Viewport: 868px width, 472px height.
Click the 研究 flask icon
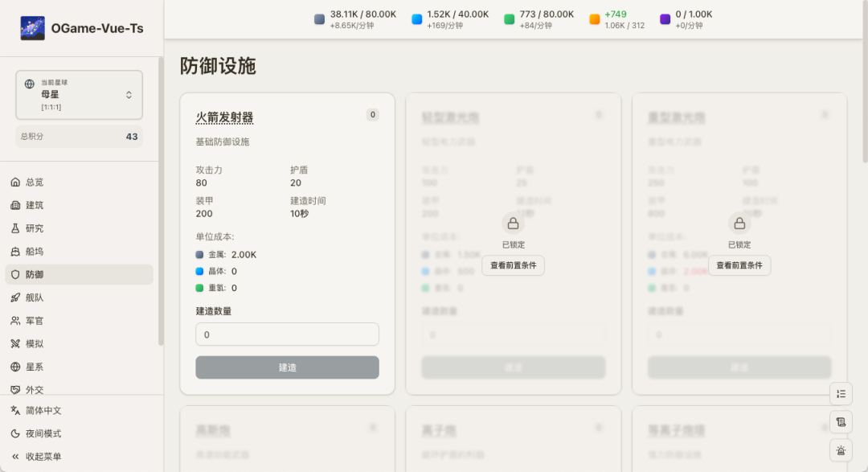coord(15,228)
